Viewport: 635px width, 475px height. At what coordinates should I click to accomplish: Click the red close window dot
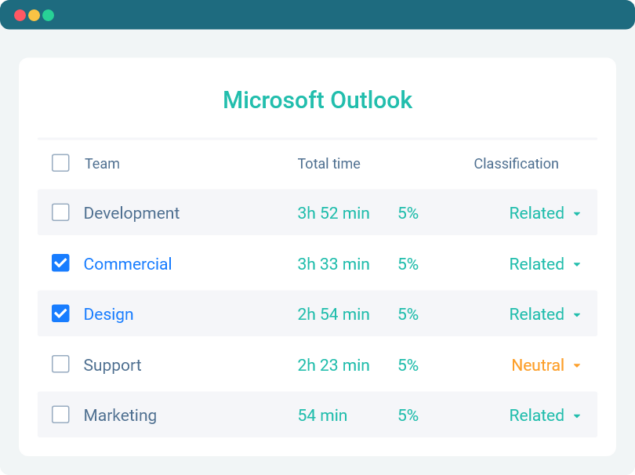pyautogui.click(x=20, y=15)
